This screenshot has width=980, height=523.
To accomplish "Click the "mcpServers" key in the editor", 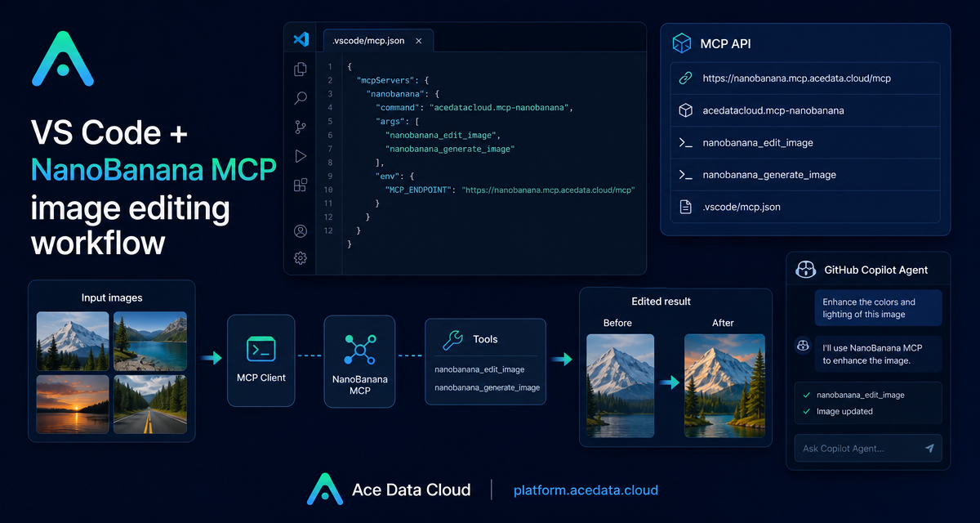I will pyautogui.click(x=387, y=80).
